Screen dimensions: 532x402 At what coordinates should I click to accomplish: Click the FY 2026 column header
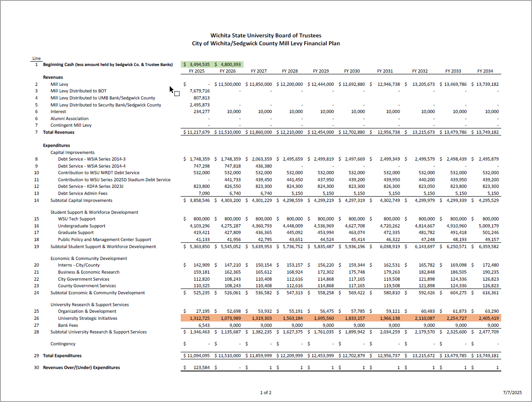pyautogui.click(x=228, y=71)
